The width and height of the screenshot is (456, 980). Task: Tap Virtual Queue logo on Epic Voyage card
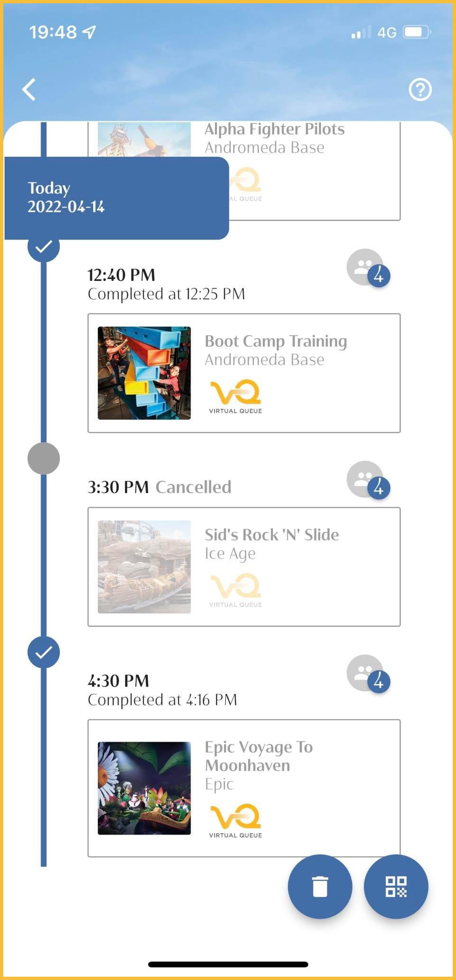point(235,821)
